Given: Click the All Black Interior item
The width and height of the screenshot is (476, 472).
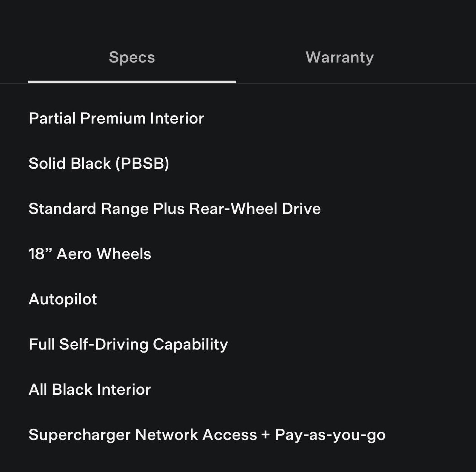Looking at the screenshot, I should click(90, 390).
